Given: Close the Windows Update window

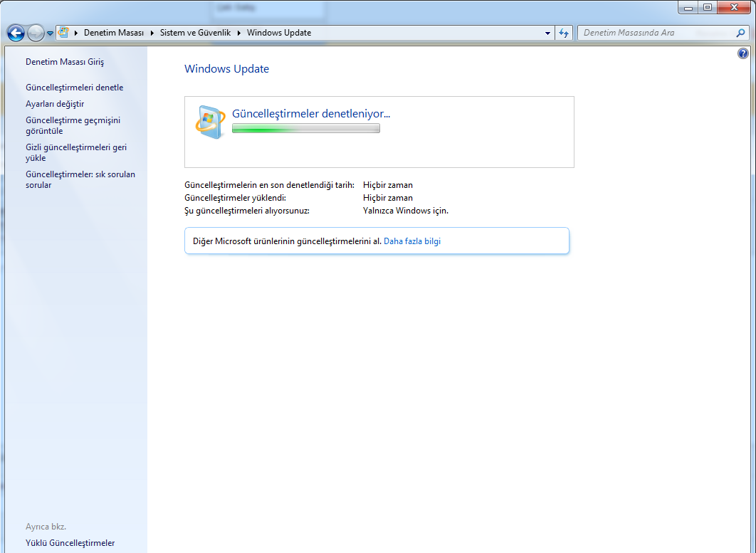Looking at the screenshot, I should pos(734,8).
